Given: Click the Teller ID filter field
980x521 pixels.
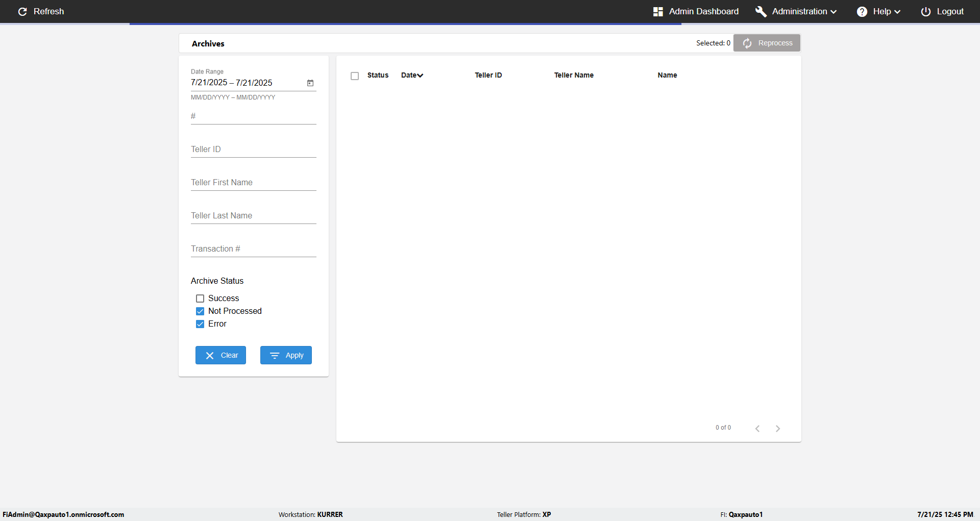Looking at the screenshot, I should [254, 150].
